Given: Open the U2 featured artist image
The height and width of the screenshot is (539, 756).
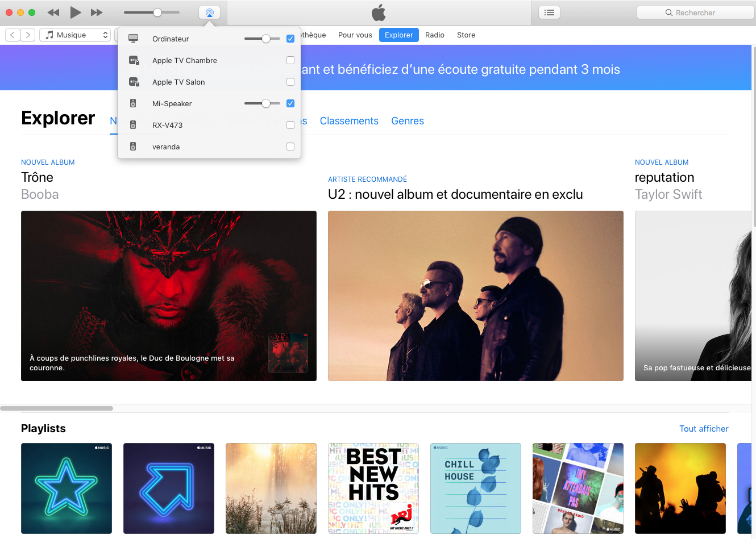Looking at the screenshot, I should 476,296.
